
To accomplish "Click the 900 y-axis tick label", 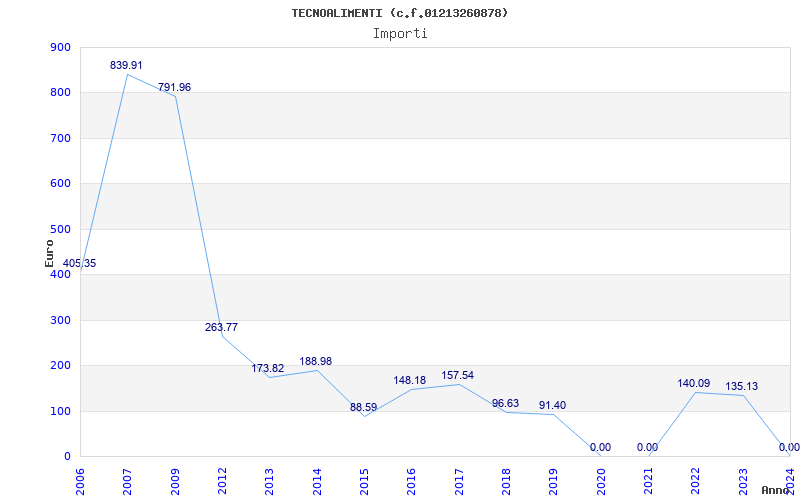I will coord(59,47).
